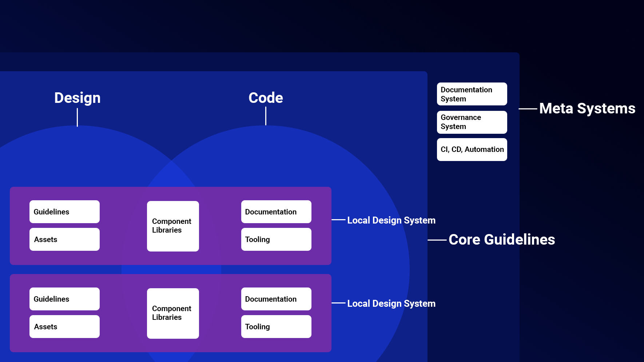This screenshot has width=644, height=362.
Task: Switch to the Code section heading
Action: pos(266,97)
